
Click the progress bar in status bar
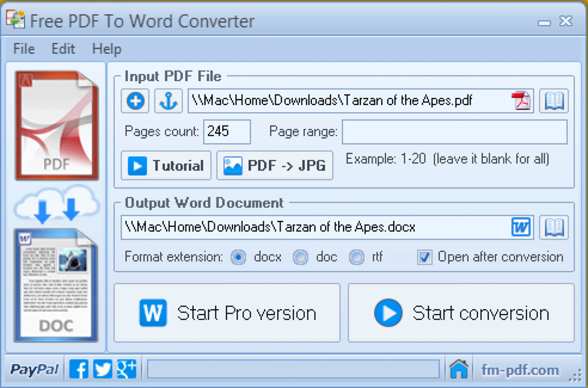pos(293,369)
